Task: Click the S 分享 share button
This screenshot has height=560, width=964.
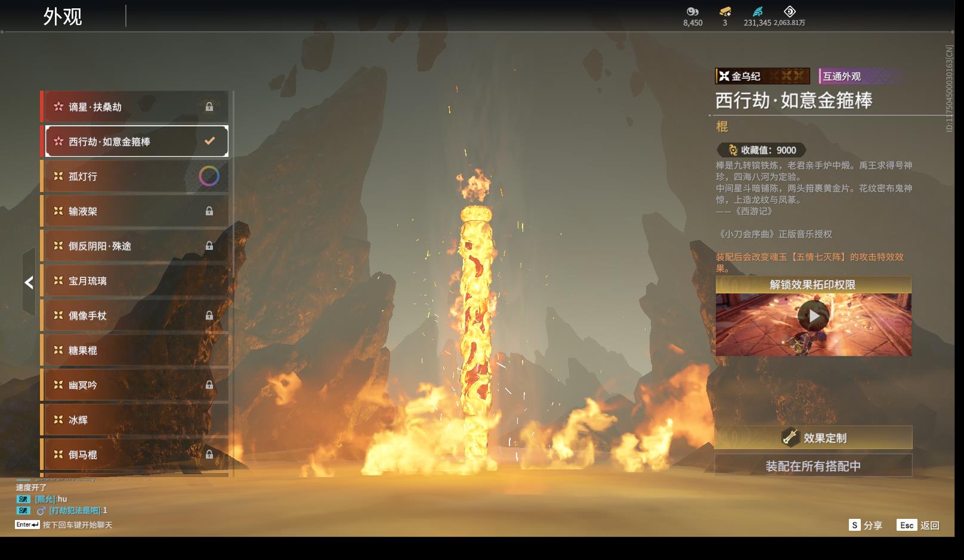Action: tap(866, 525)
